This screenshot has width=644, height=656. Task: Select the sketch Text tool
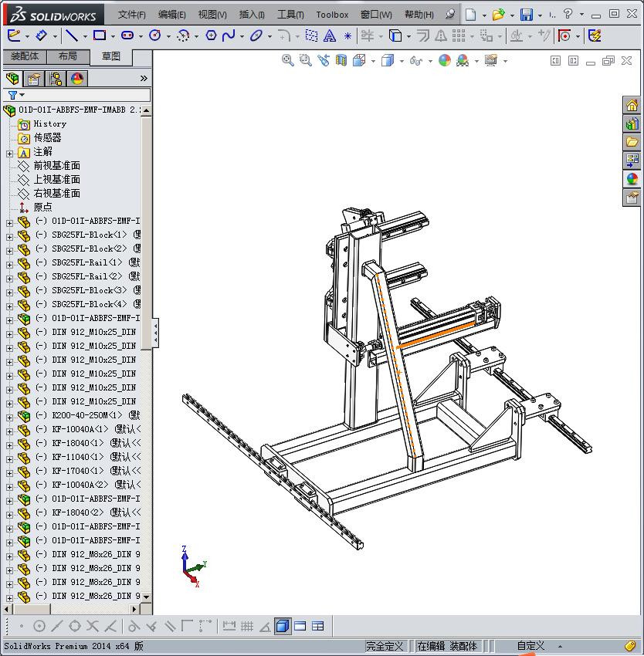pos(330,36)
